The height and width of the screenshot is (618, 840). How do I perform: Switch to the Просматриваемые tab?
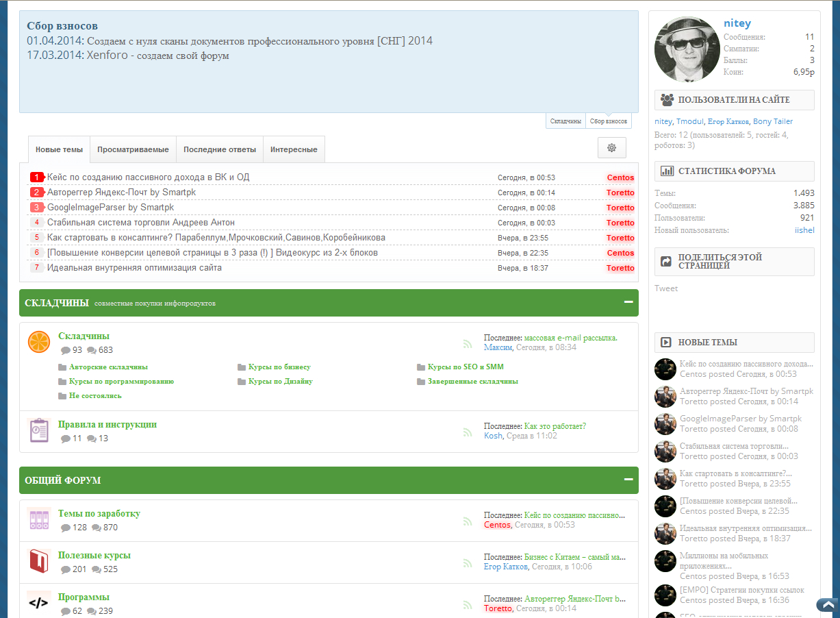click(x=133, y=149)
